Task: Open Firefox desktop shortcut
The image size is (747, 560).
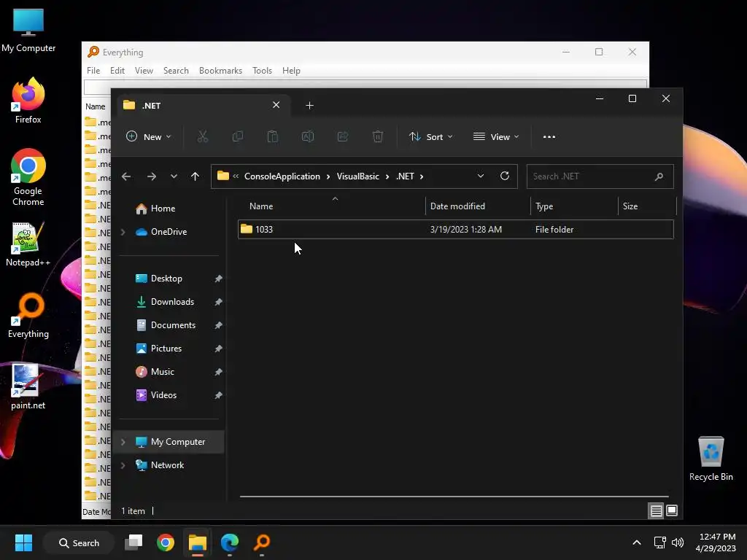Action: (28, 101)
